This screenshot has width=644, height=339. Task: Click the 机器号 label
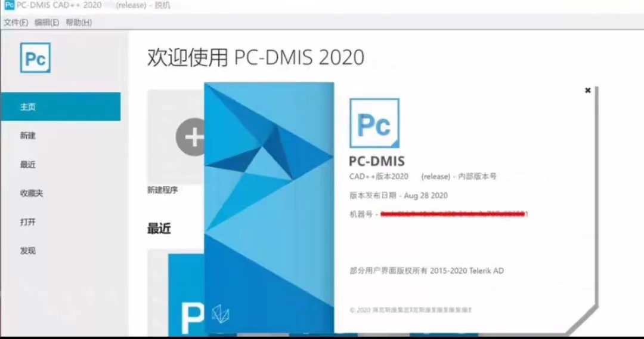361,214
